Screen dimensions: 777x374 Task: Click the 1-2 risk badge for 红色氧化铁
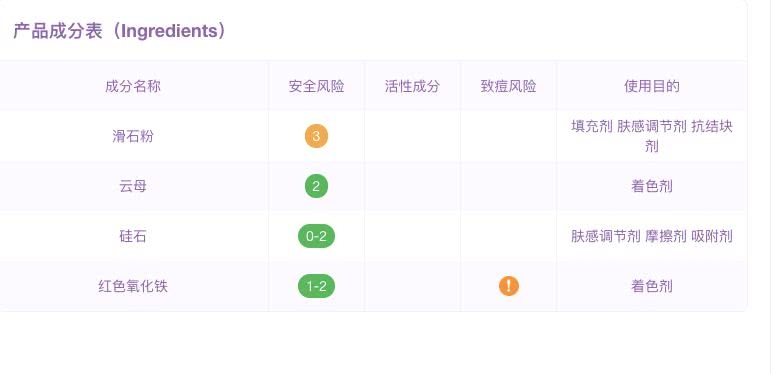pos(316,286)
